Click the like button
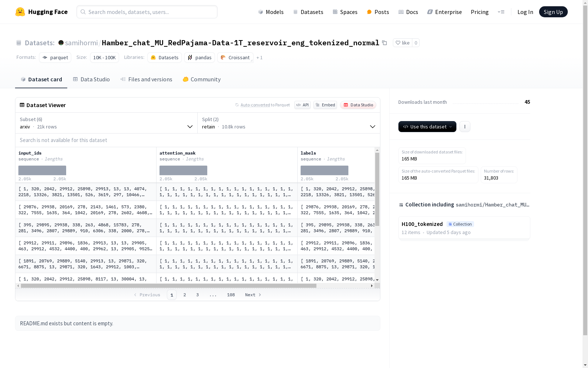This screenshot has height=368, width=588. pyautogui.click(x=402, y=43)
